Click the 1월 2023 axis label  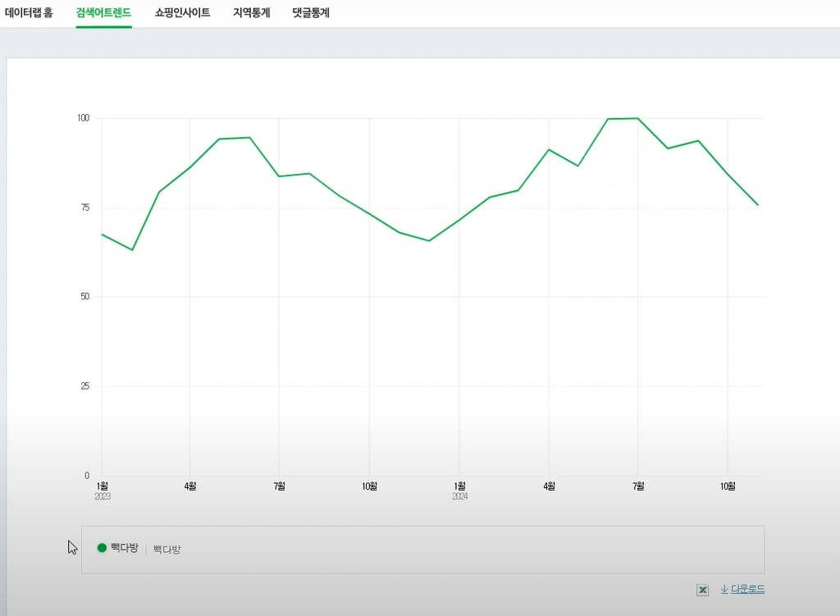click(x=103, y=491)
